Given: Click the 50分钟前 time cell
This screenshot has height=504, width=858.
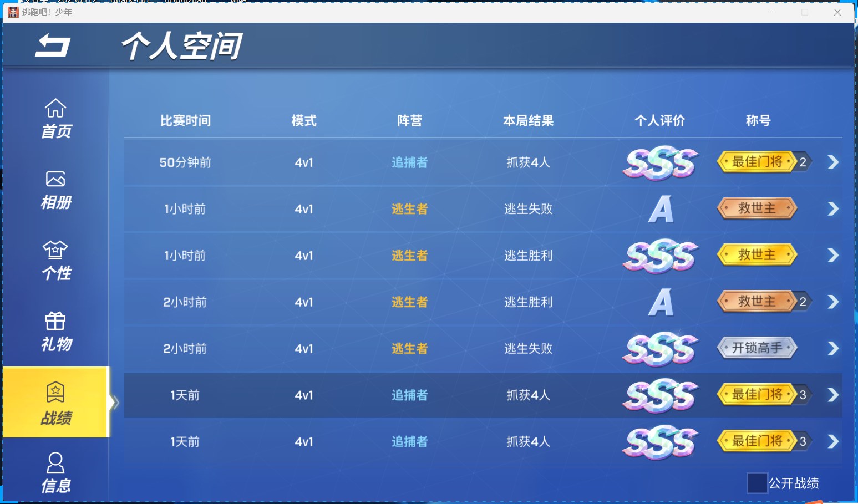Looking at the screenshot, I should coord(185,162).
